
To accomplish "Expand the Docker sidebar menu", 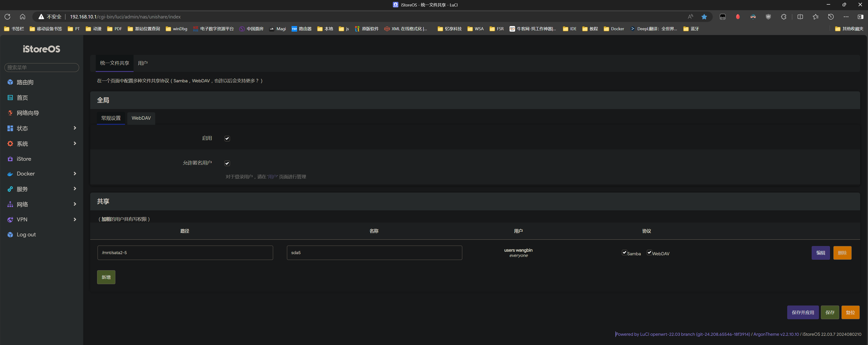I will tap(75, 173).
